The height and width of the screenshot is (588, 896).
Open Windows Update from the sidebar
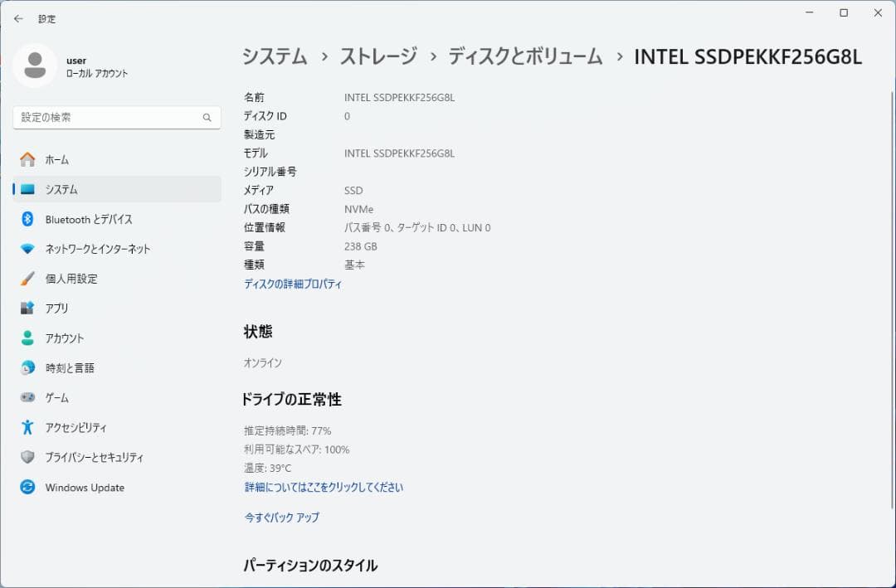coord(26,487)
